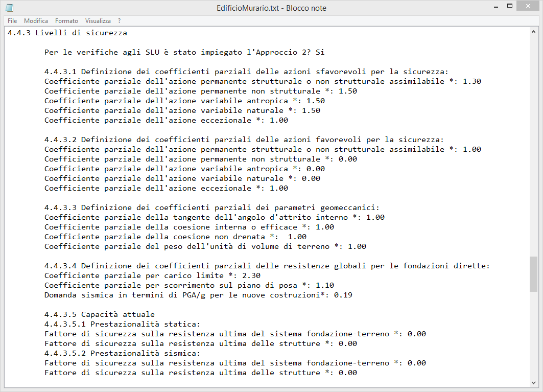Image resolution: width=543 pixels, height=392 pixels.
Task: Click line 'variabile naturale *: 0.00'
Action: pos(182,178)
